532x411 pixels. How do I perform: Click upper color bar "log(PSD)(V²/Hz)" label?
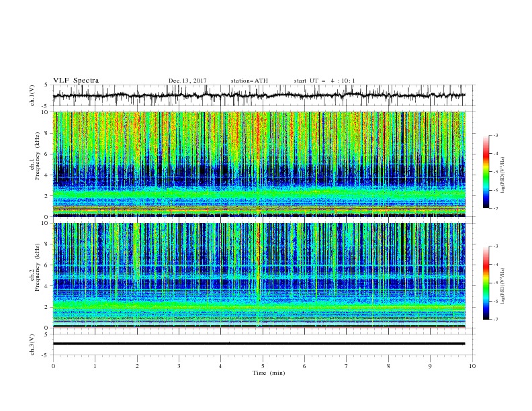pyautogui.click(x=502, y=175)
